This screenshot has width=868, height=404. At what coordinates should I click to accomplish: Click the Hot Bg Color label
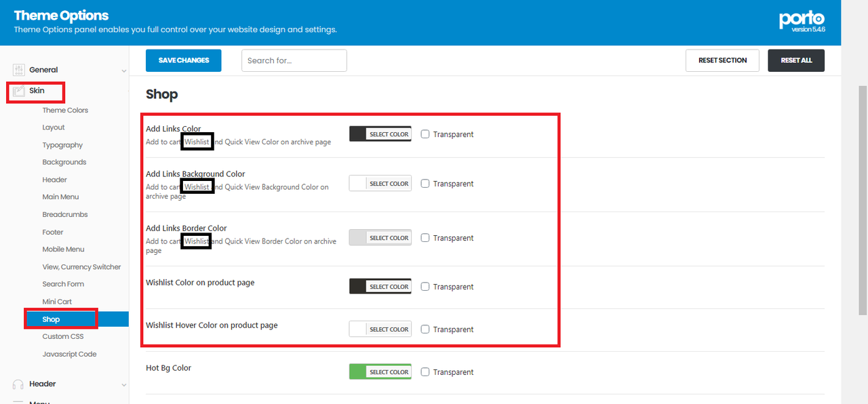(x=169, y=368)
